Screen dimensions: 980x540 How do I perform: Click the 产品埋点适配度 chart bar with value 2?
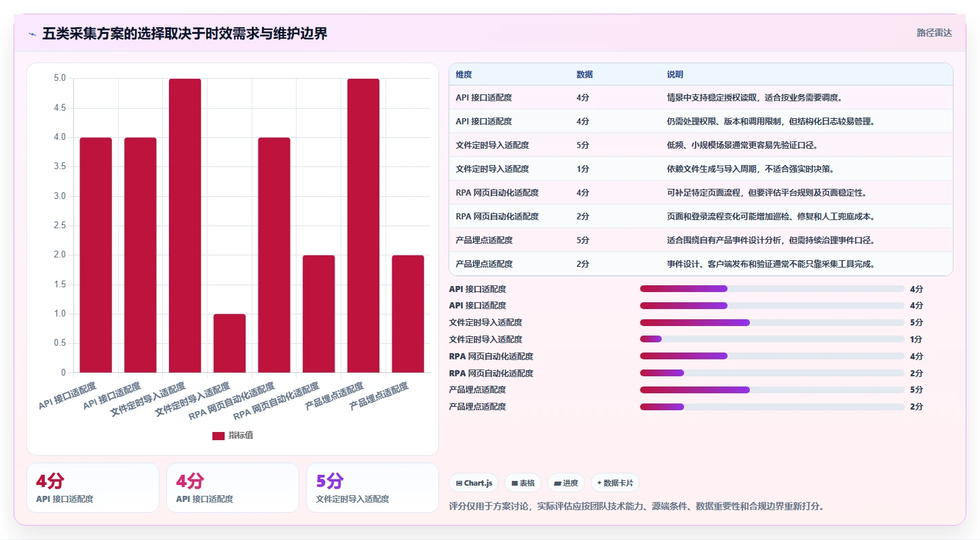click(x=408, y=314)
